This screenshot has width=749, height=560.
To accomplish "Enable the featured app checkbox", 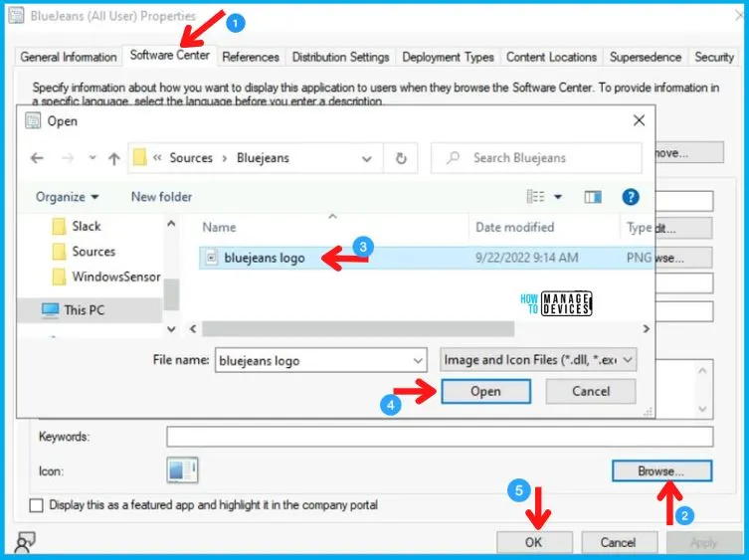I will [x=37, y=505].
